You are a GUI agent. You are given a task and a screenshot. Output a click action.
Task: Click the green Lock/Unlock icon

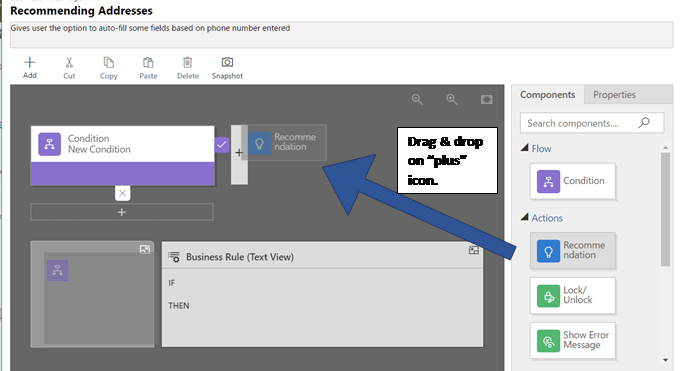tap(548, 296)
